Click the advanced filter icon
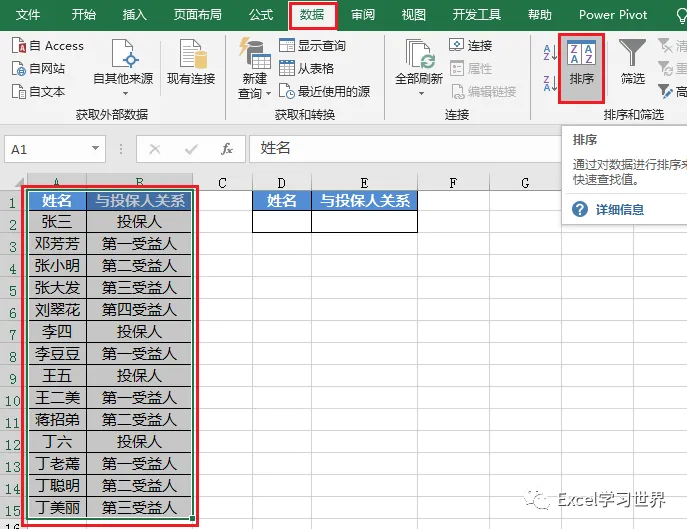The width and height of the screenshot is (687, 529). pos(665,92)
